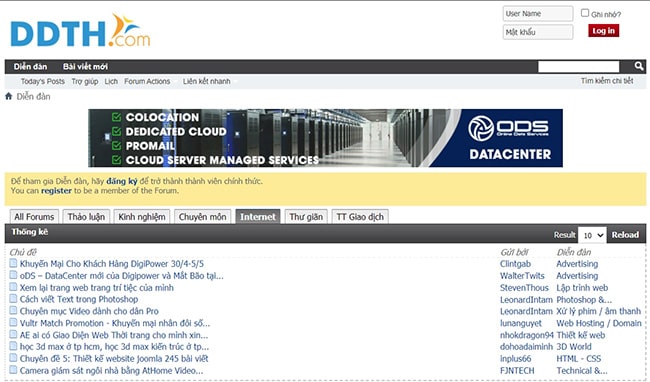Click the search magnifier icon
650x382 pixels.
(x=638, y=66)
